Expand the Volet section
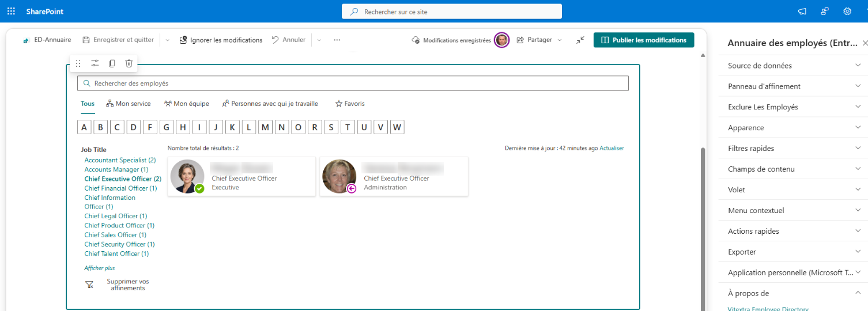The height and width of the screenshot is (311, 868). point(794,190)
